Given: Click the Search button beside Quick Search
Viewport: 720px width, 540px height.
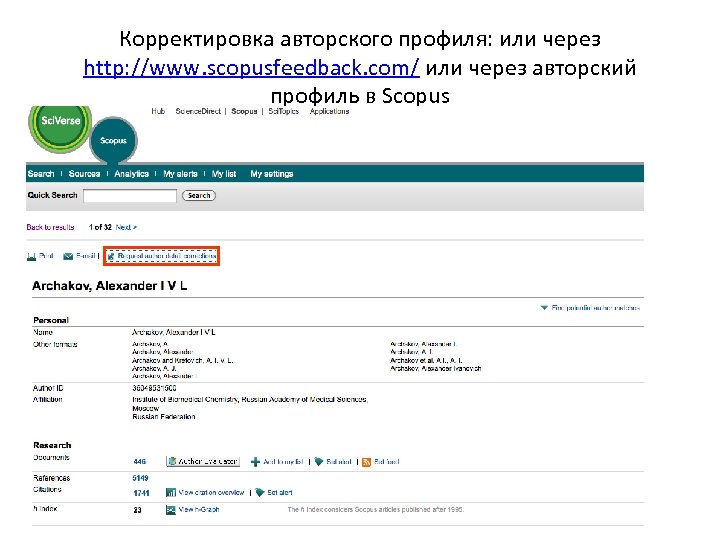Looking at the screenshot, I should point(199,196).
